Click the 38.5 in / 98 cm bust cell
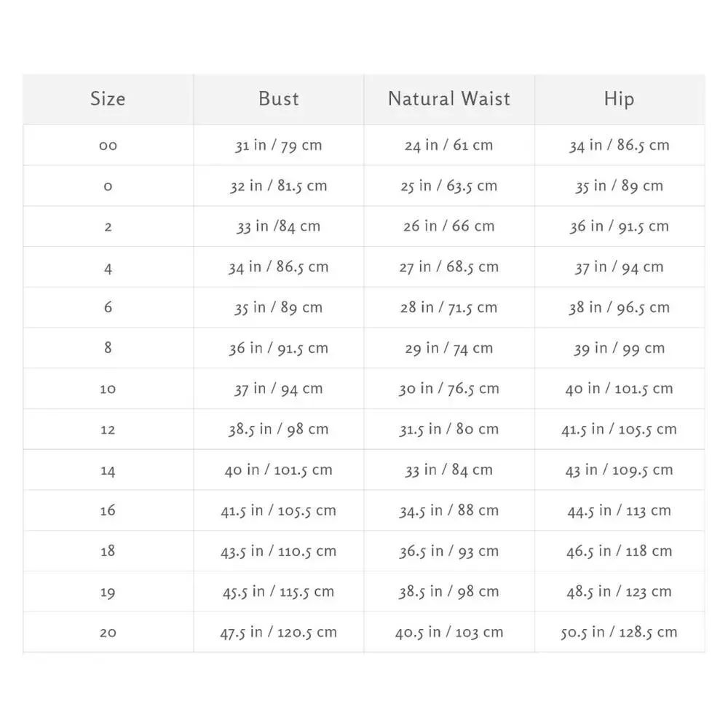This screenshot has height=728, width=728. (279, 430)
